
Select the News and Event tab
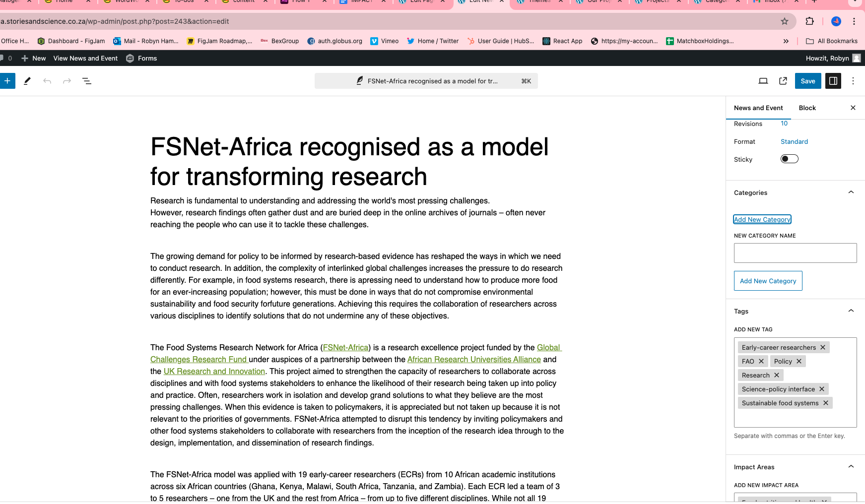(x=758, y=108)
